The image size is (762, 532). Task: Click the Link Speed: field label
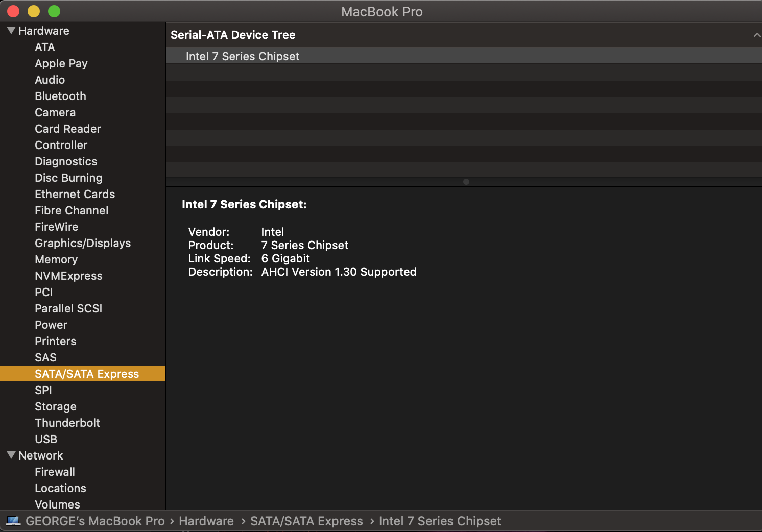(x=220, y=258)
